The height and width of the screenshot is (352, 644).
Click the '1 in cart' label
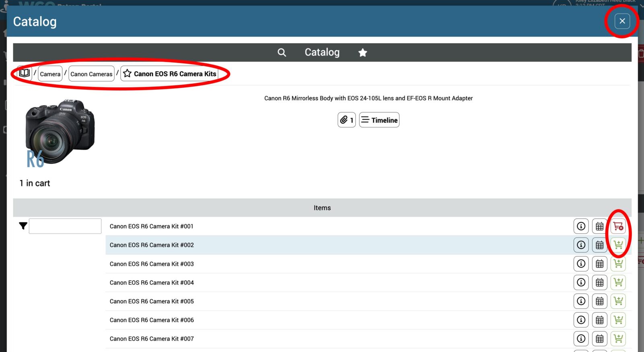tap(35, 183)
